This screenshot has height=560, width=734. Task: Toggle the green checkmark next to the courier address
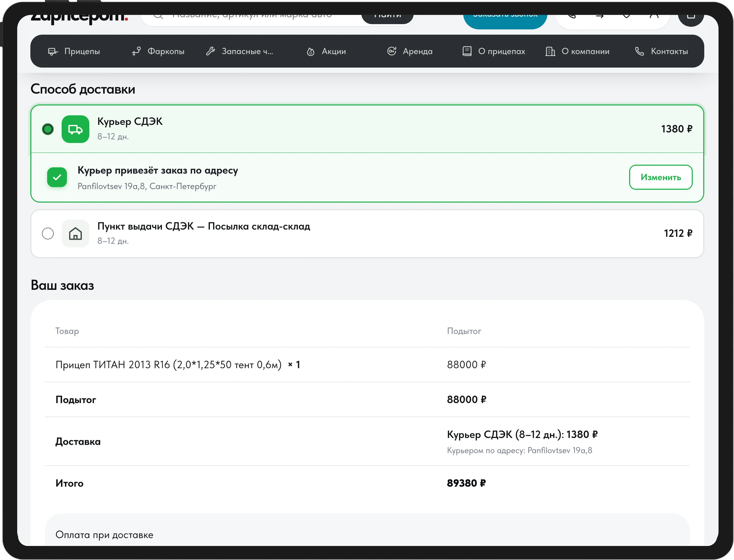[x=57, y=177]
